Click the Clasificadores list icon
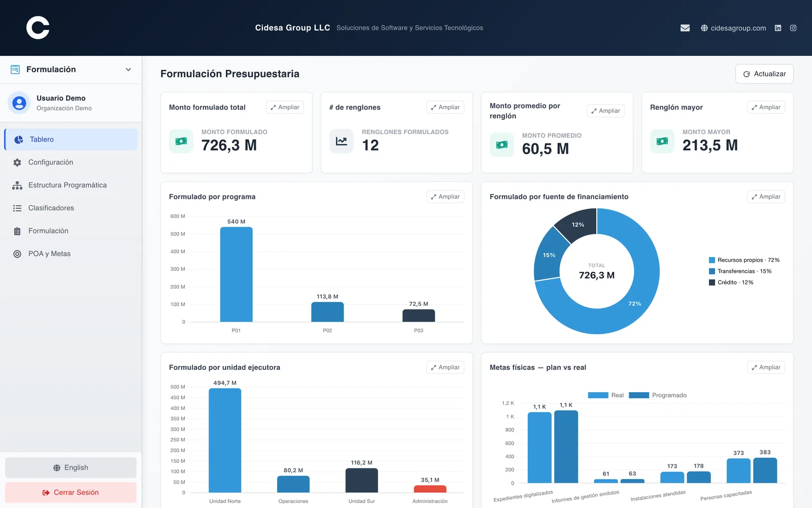812x508 pixels. click(x=17, y=208)
